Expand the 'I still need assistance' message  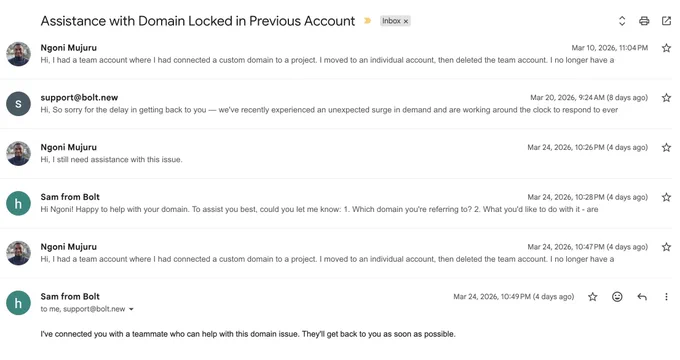click(x=336, y=154)
